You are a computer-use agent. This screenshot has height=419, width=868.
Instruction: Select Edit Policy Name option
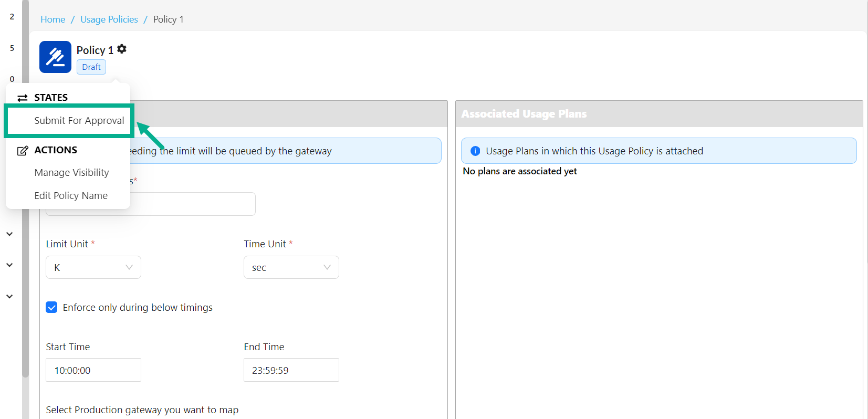pyautogui.click(x=71, y=196)
